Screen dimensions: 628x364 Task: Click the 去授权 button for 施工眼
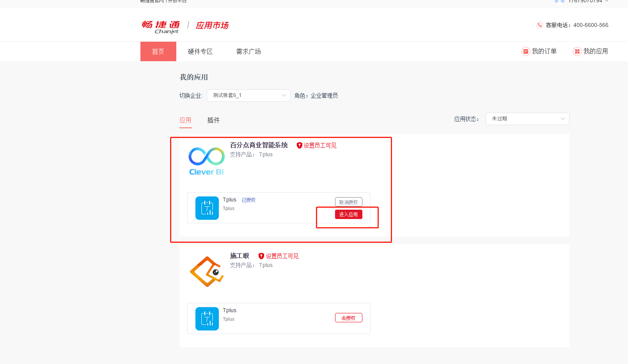[x=349, y=318]
